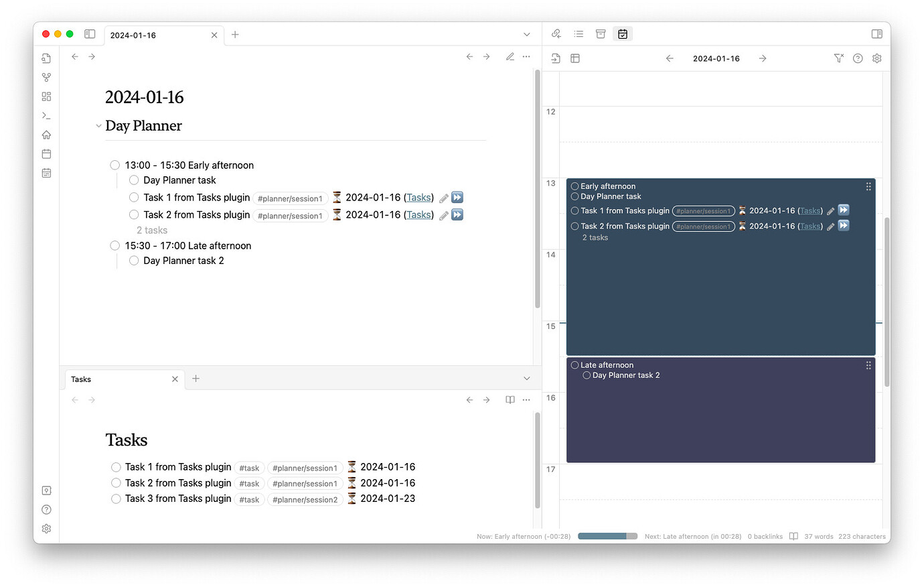Open the Day Planner timeline via bottom calendar icon
924x587 pixels.
pyautogui.click(x=46, y=173)
